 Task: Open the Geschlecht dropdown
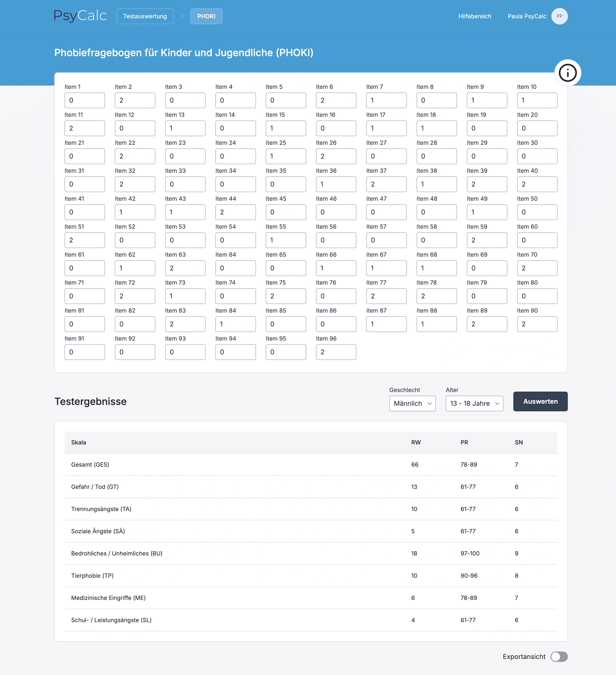[x=412, y=403]
